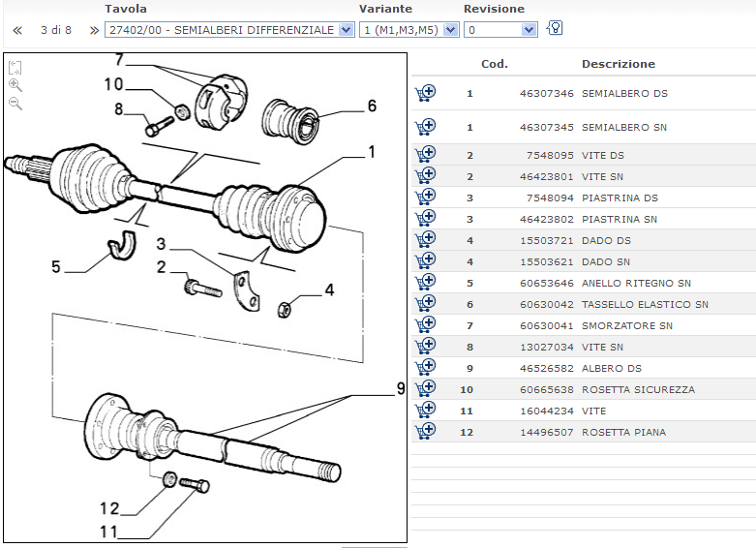Open the Variante dropdown
The width and height of the screenshot is (756, 548).
click(408, 30)
